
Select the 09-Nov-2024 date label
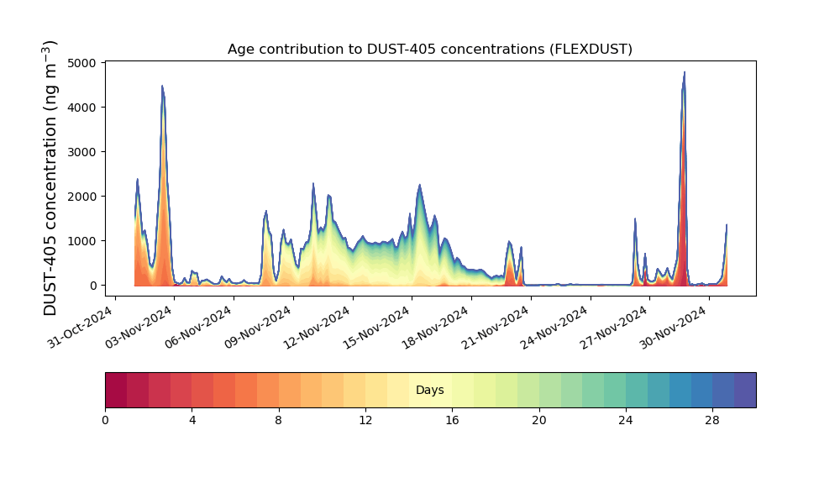coord(258,327)
